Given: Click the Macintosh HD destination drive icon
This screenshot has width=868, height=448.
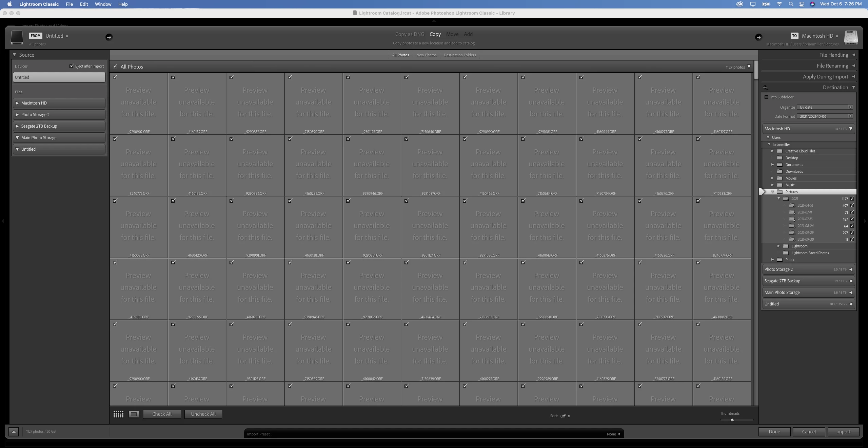Looking at the screenshot, I should [x=851, y=37].
